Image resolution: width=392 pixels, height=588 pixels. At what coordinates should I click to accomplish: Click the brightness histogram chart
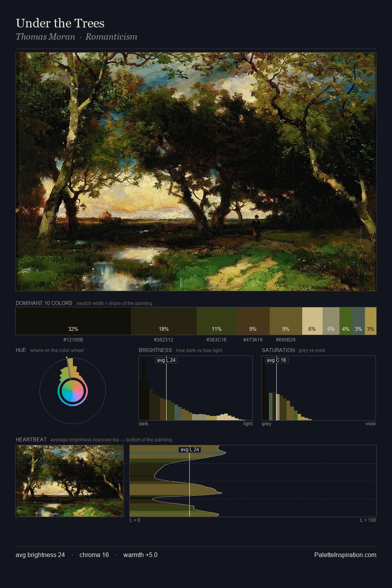coord(196,388)
